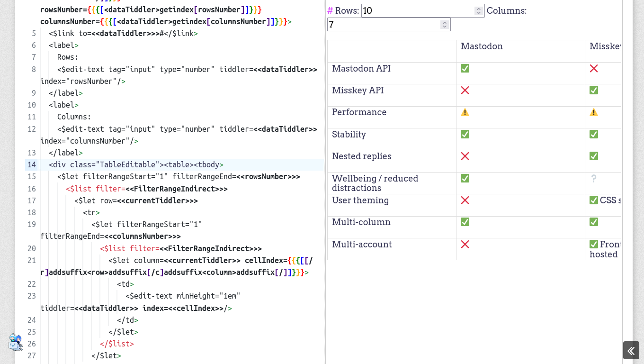
Task: Edit the User theming row label cell
Action: coord(392,205)
